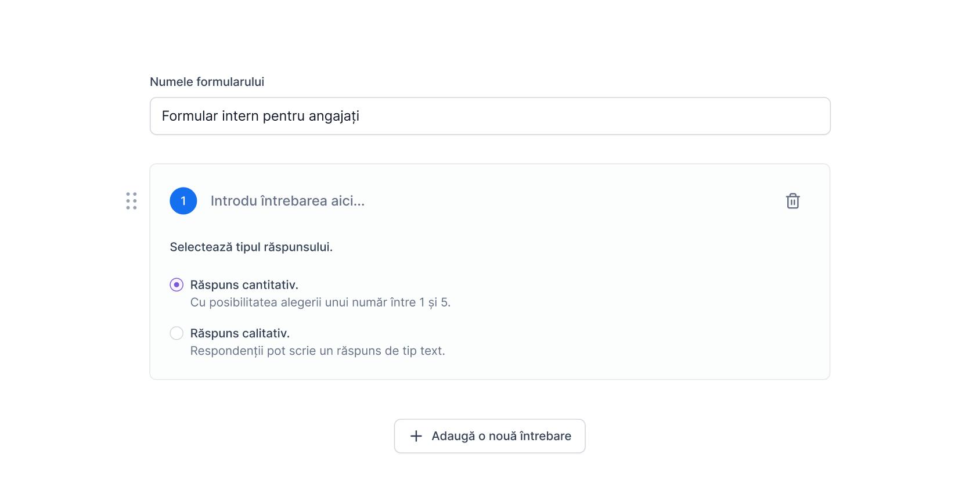This screenshot has height=497, width=980.
Task: Click Adaugă o nouă întrebare
Action: (489, 435)
